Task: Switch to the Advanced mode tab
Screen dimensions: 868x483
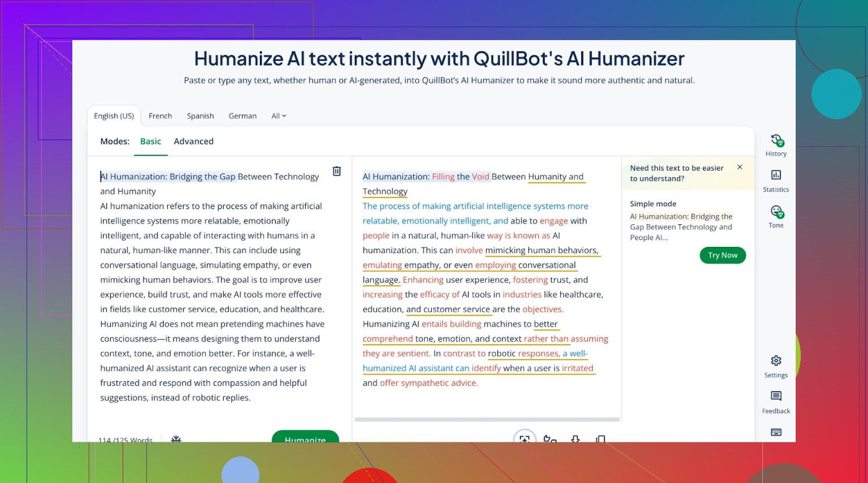Action: (193, 141)
